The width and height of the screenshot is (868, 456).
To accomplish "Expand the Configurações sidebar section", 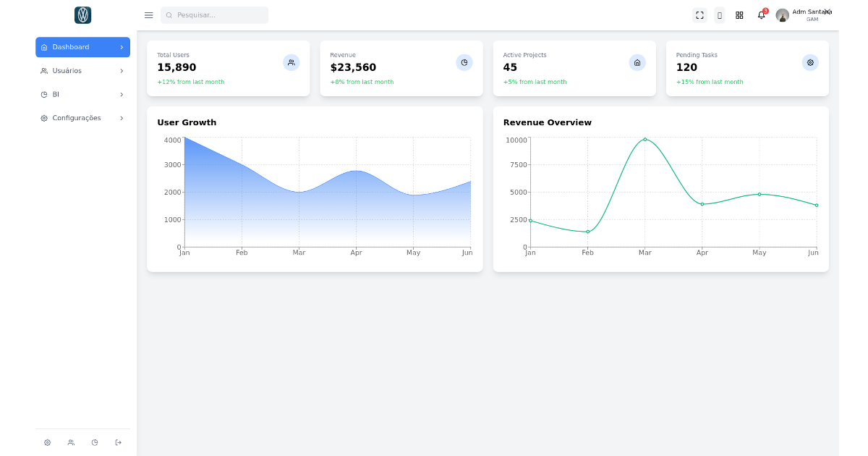I will tap(82, 117).
